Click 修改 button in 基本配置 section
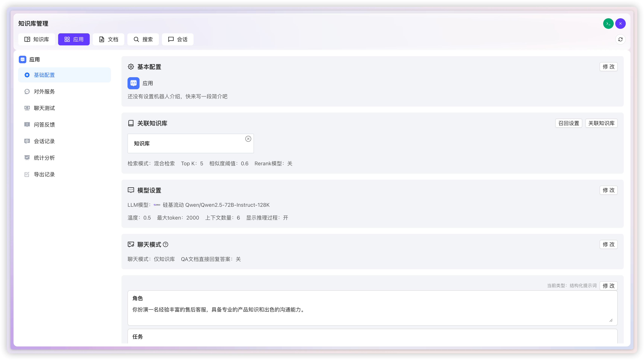This screenshot has width=644, height=360. click(x=608, y=67)
